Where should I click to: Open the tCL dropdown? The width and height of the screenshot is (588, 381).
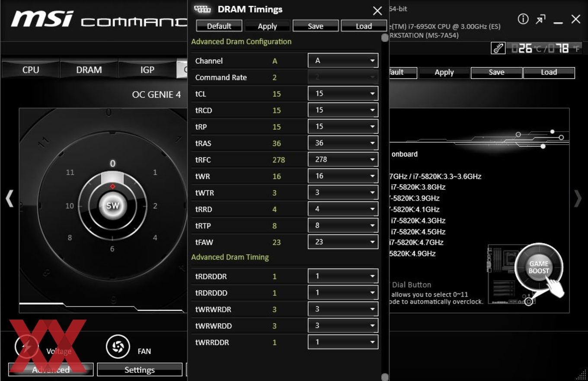click(x=343, y=93)
